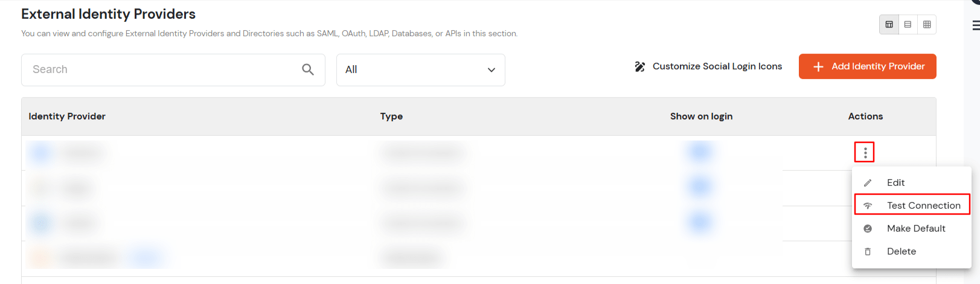Toggle Show on login for second provider
The width and height of the screenshot is (980, 284).
point(700,187)
